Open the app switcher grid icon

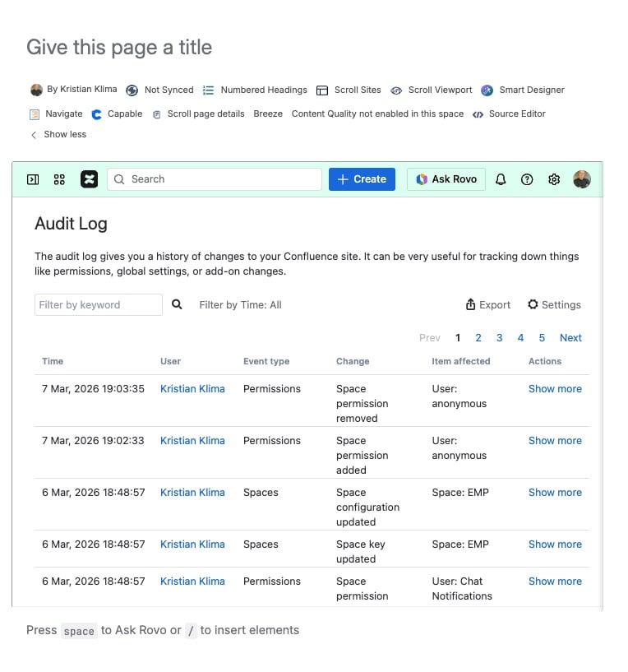pyautogui.click(x=59, y=179)
